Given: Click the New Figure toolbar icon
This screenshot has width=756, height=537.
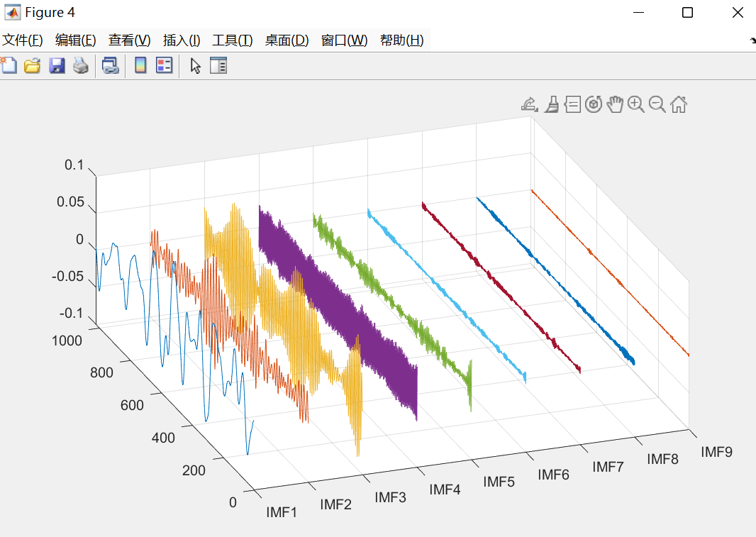Looking at the screenshot, I should click(x=9, y=66).
